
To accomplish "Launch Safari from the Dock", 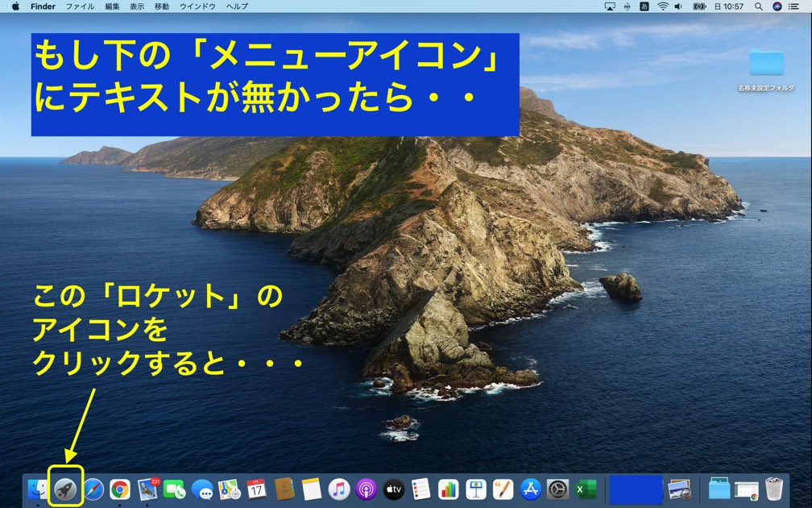I will coord(93,489).
